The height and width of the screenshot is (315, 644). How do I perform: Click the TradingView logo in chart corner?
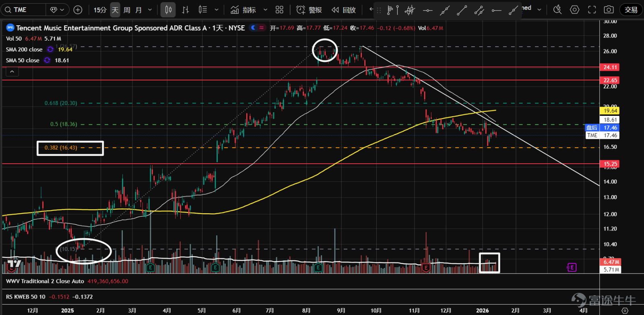point(14,264)
